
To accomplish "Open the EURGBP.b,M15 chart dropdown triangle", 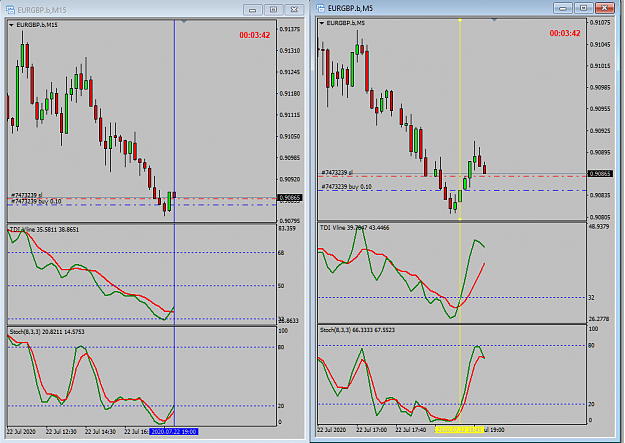I will 11,25.
